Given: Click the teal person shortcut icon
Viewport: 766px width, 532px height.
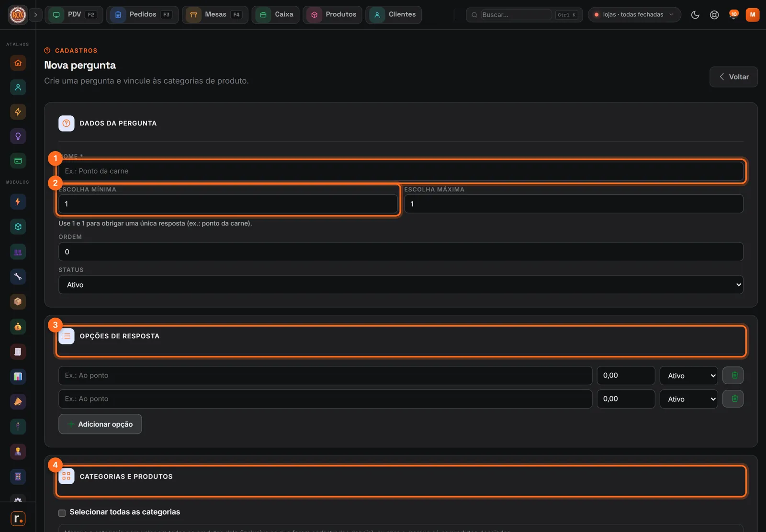Looking at the screenshot, I should pyautogui.click(x=18, y=87).
